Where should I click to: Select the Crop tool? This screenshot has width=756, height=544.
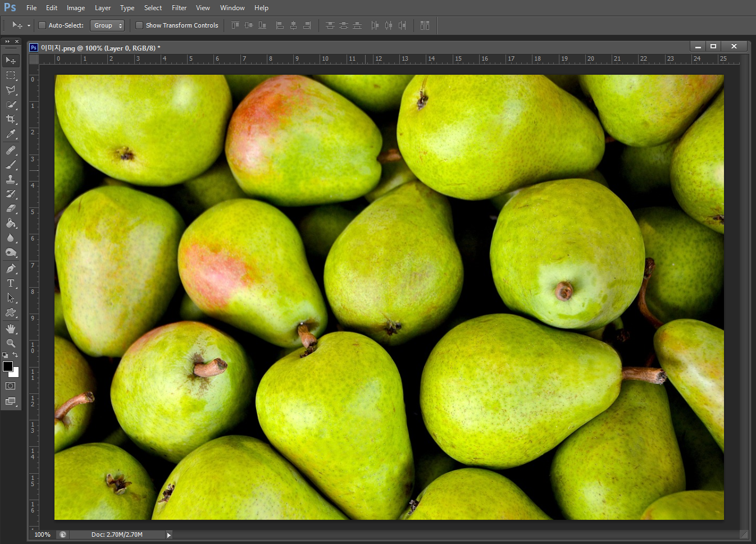click(11, 119)
